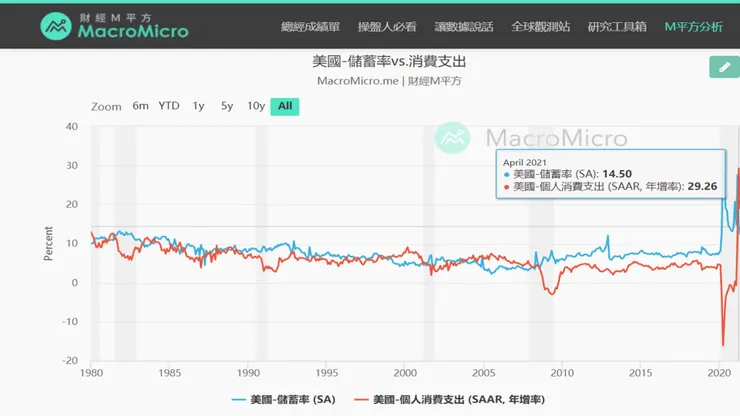
Task: Click the subtitle MacroMicro.me | 財經M平方
Action: (389, 81)
